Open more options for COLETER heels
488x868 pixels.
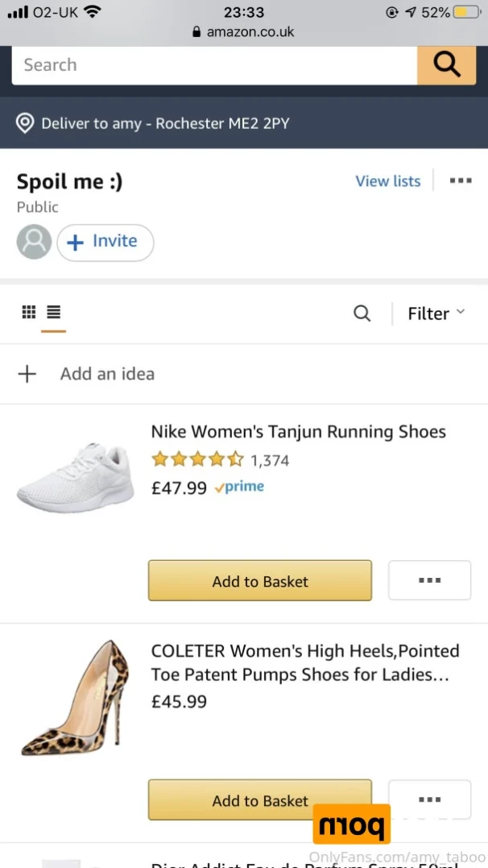429,799
